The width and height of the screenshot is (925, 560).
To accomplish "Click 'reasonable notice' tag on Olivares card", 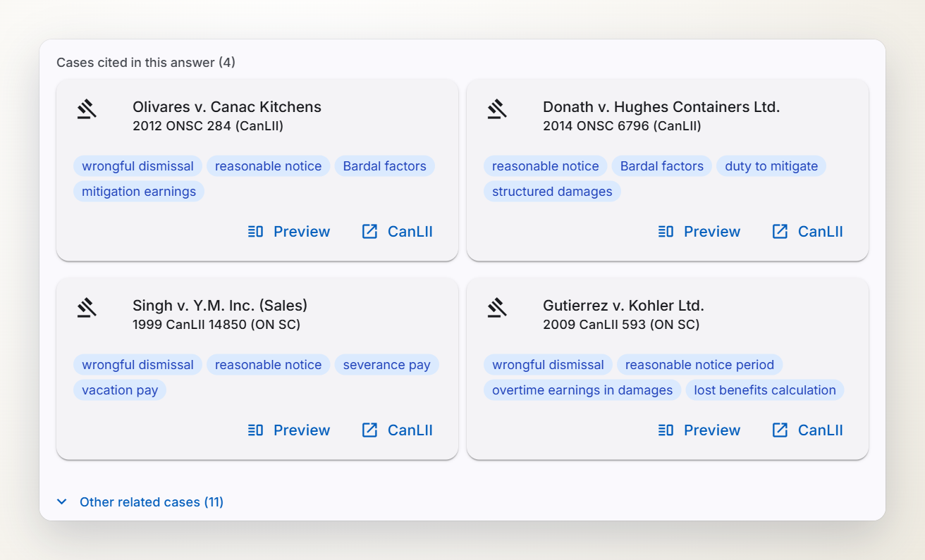I will [268, 166].
